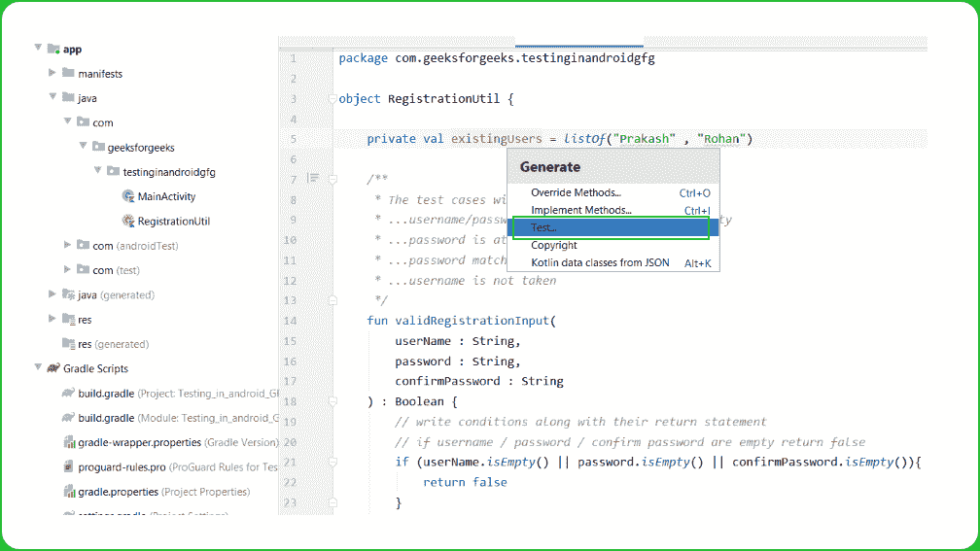The height and width of the screenshot is (551, 980).
Task: Open build.gradle for the Module
Action: [x=106, y=418]
